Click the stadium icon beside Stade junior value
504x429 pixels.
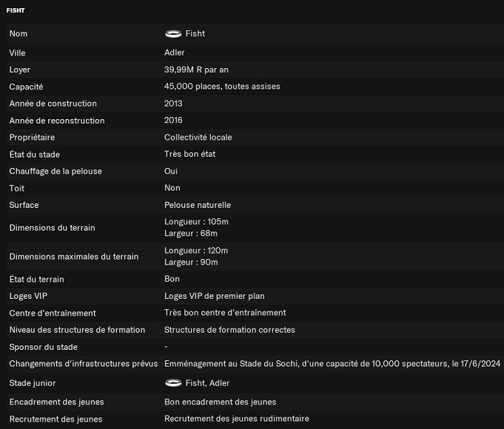point(173,383)
